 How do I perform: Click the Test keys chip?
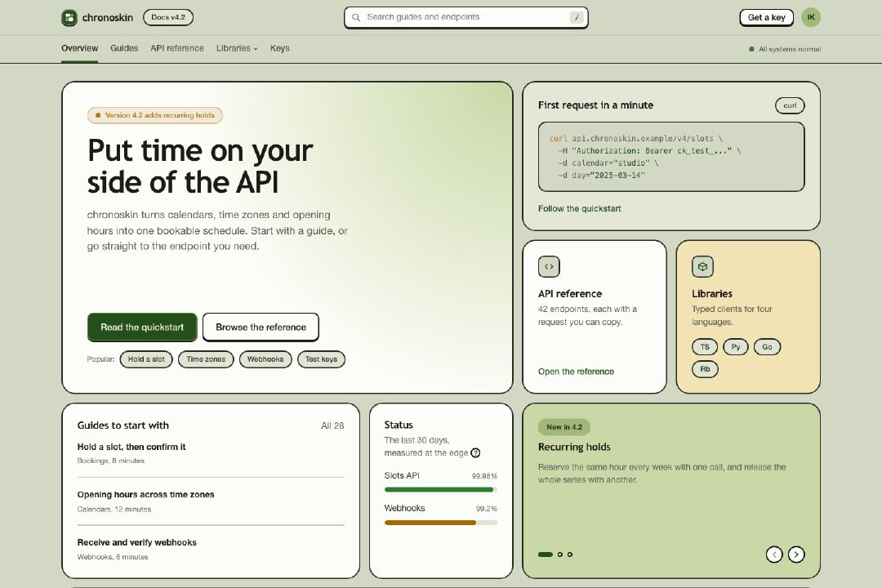tap(321, 359)
